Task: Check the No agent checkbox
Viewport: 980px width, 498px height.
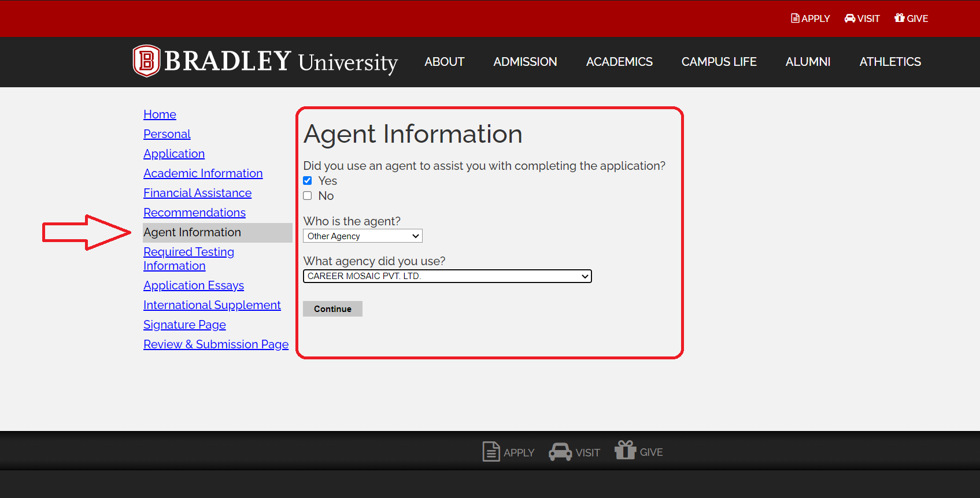Action: point(308,196)
